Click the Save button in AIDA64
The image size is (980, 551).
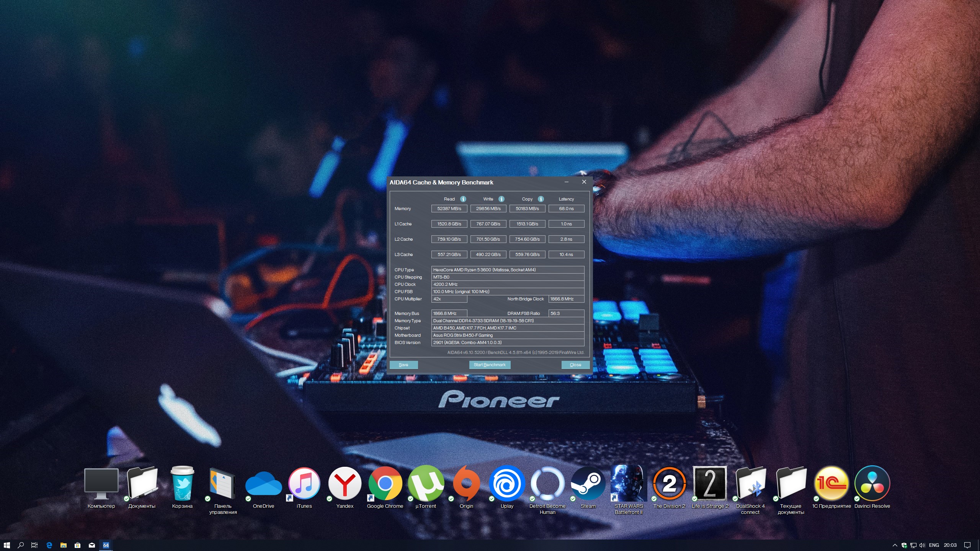click(x=403, y=365)
